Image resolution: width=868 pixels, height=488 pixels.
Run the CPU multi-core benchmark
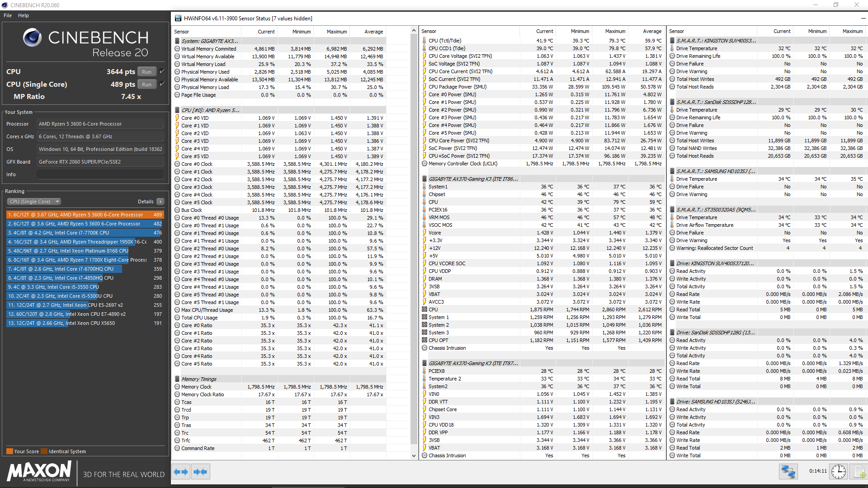(x=146, y=72)
